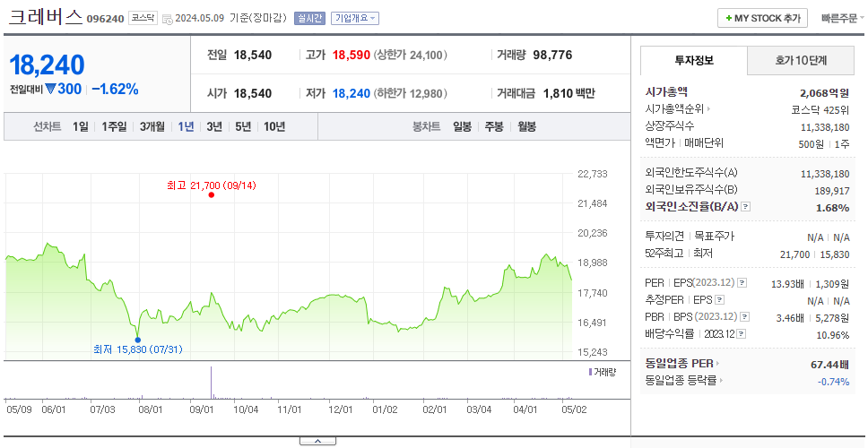Click the stock code 096240
The image size is (868, 448).
[x=105, y=20]
